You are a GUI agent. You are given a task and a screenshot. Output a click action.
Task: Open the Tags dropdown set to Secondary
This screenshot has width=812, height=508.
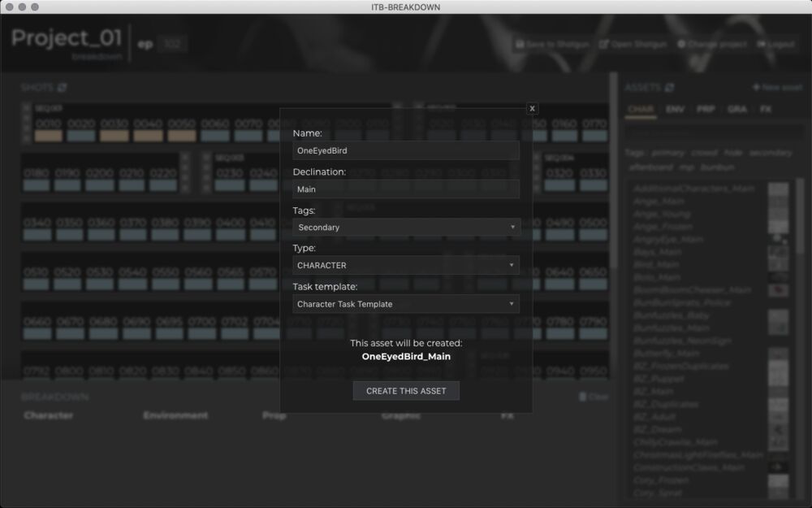point(406,228)
